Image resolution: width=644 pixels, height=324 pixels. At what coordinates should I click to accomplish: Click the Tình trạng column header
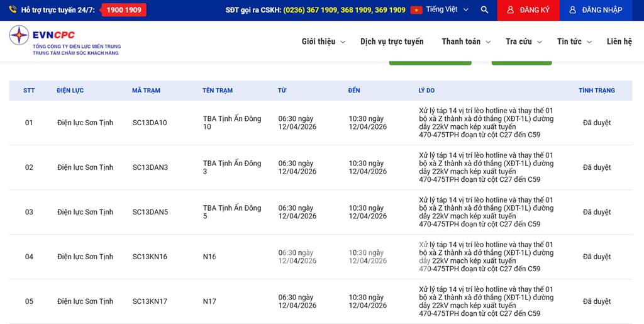click(x=596, y=91)
